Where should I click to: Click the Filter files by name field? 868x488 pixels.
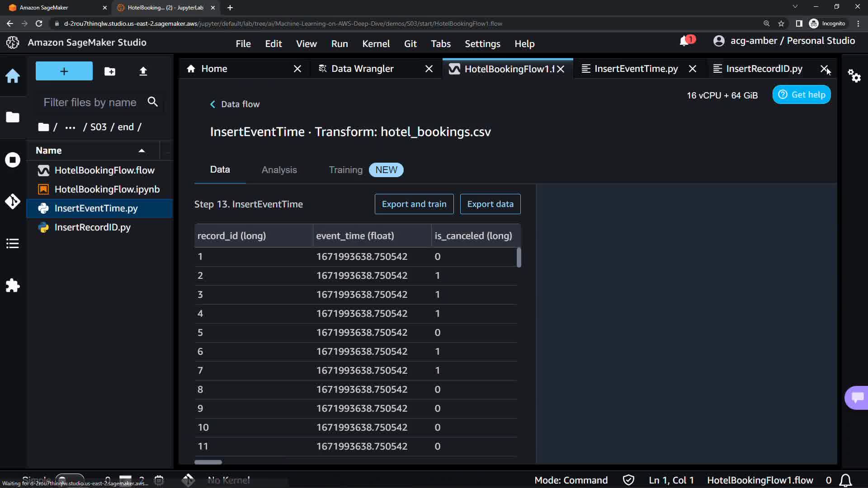click(90, 103)
